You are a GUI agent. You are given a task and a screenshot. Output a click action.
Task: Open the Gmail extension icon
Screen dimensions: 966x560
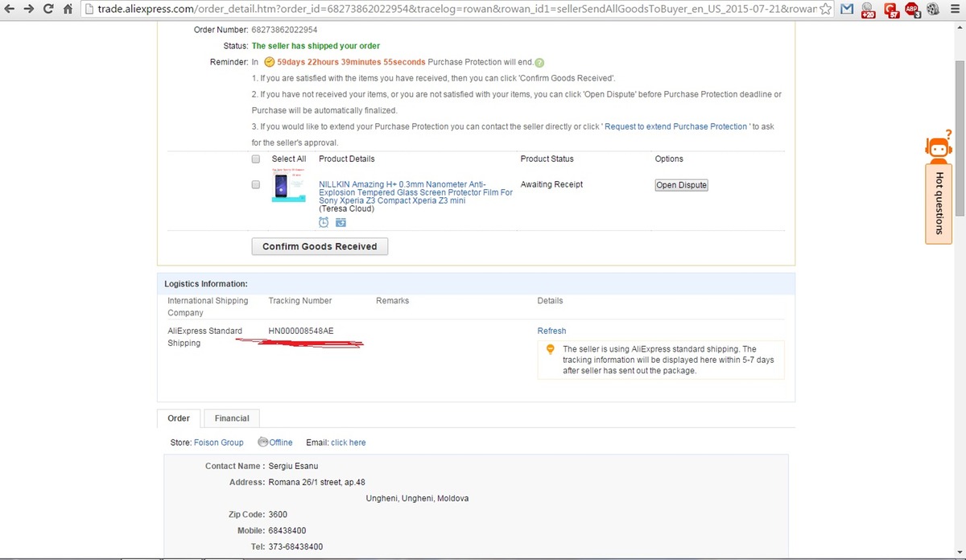pos(846,10)
